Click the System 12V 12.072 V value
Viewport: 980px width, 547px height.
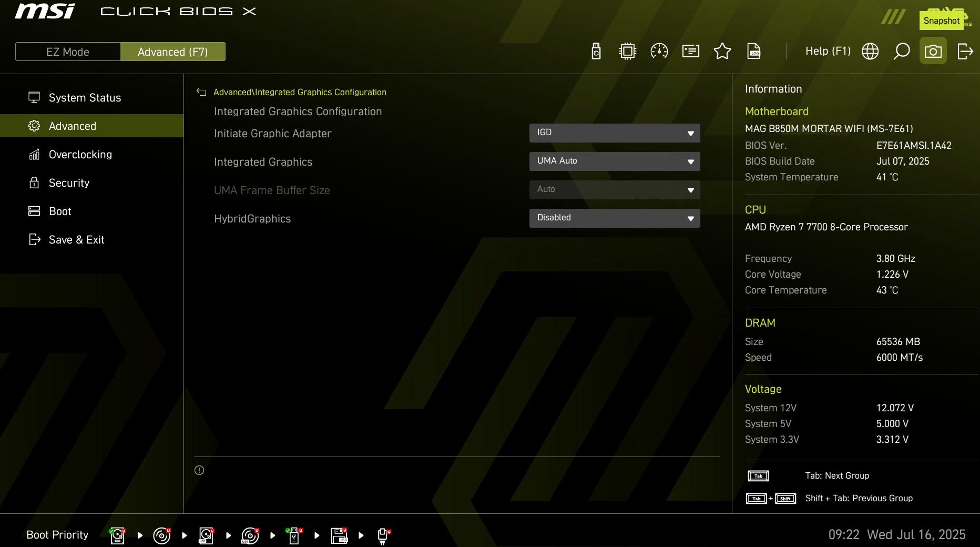[895, 408]
